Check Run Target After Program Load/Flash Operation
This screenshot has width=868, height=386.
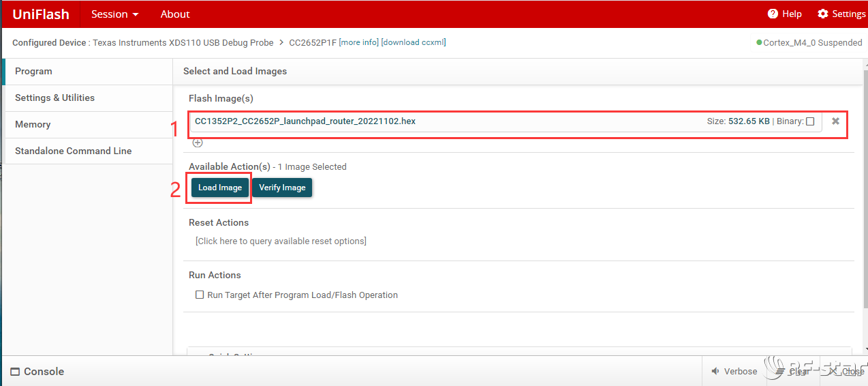(x=200, y=295)
